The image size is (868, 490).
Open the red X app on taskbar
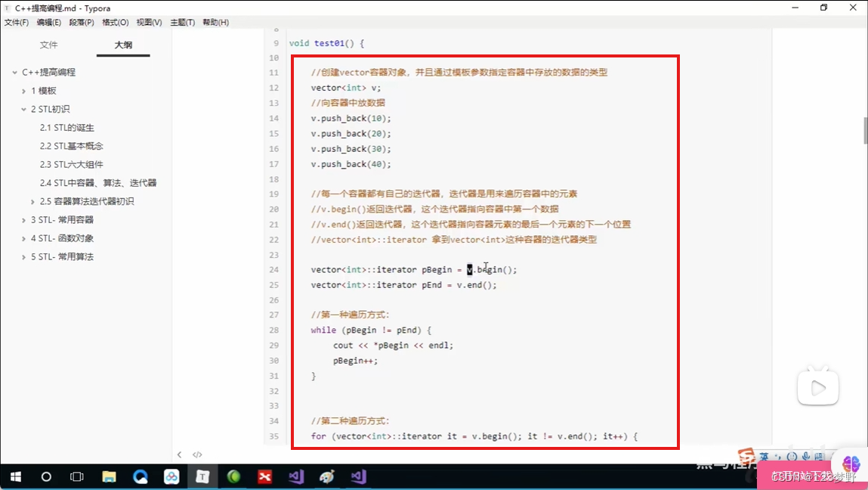coord(264,476)
